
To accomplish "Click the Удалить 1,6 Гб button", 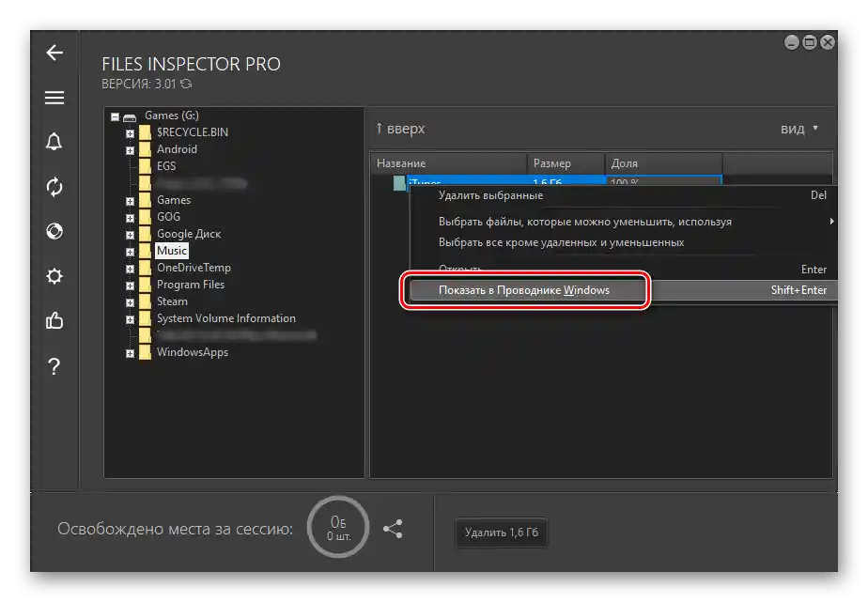I will (x=501, y=533).
